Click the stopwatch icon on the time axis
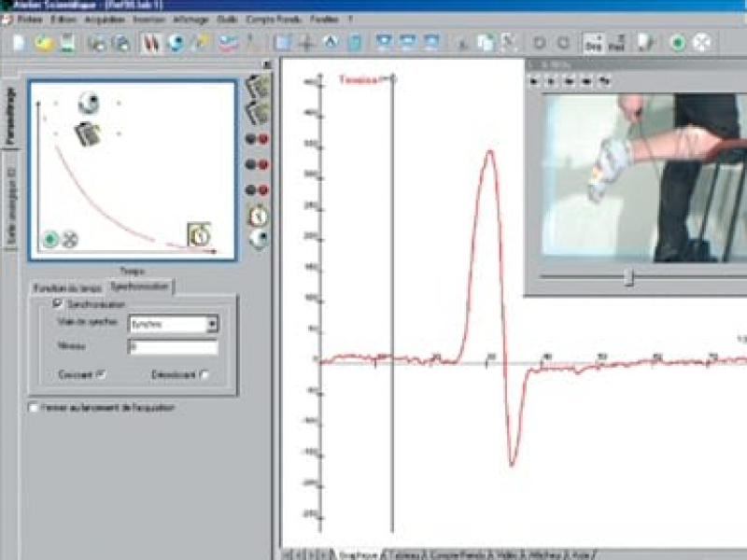The height and width of the screenshot is (560, 747). (199, 234)
